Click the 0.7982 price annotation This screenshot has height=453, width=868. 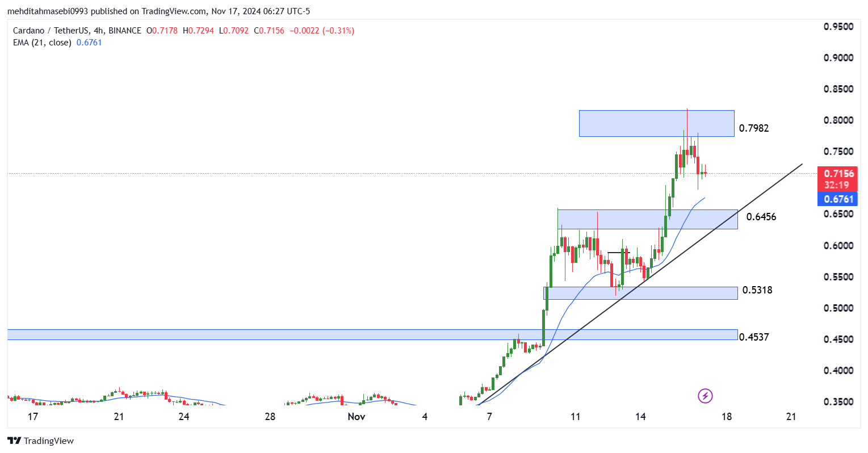754,128
